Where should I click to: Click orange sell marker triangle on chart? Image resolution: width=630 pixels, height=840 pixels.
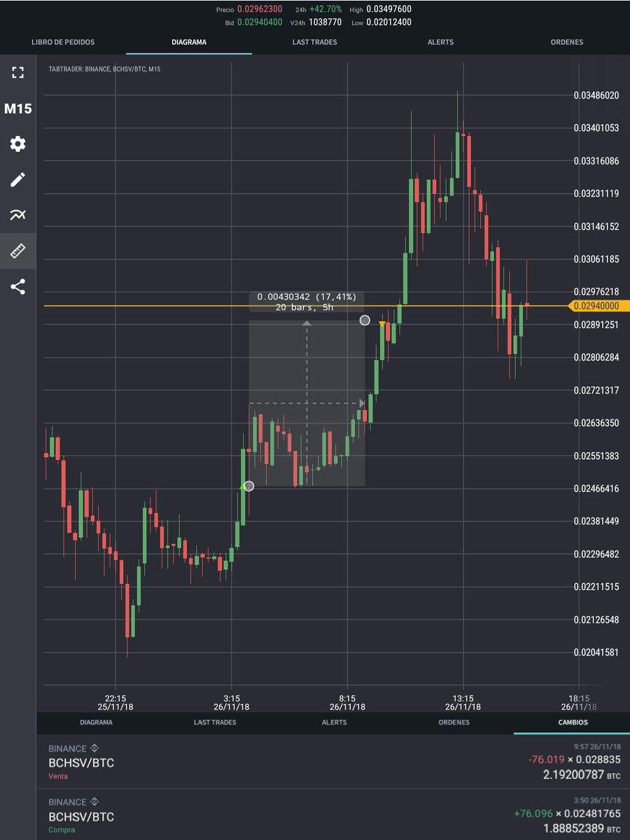(382, 324)
